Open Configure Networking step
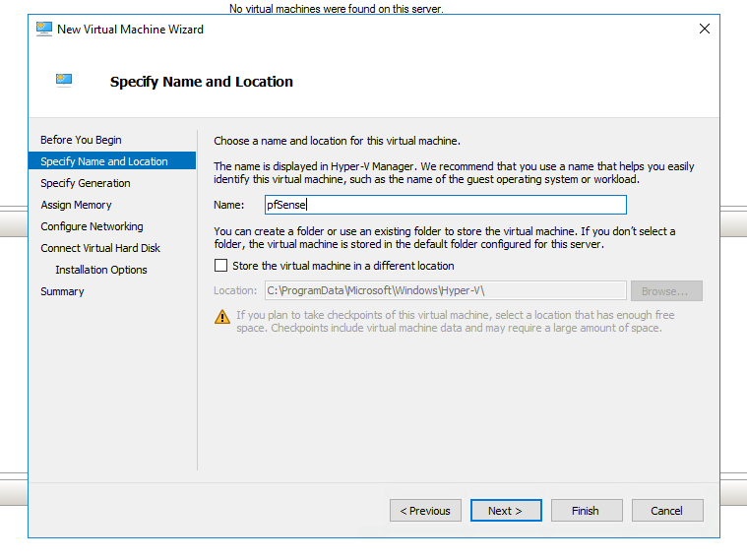Image resolution: width=747 pixels, height=560 pixels. click(x=92, y=226)
